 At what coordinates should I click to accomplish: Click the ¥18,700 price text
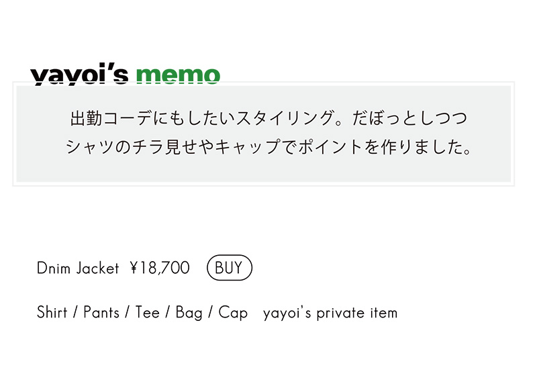[x=160, y=268]
